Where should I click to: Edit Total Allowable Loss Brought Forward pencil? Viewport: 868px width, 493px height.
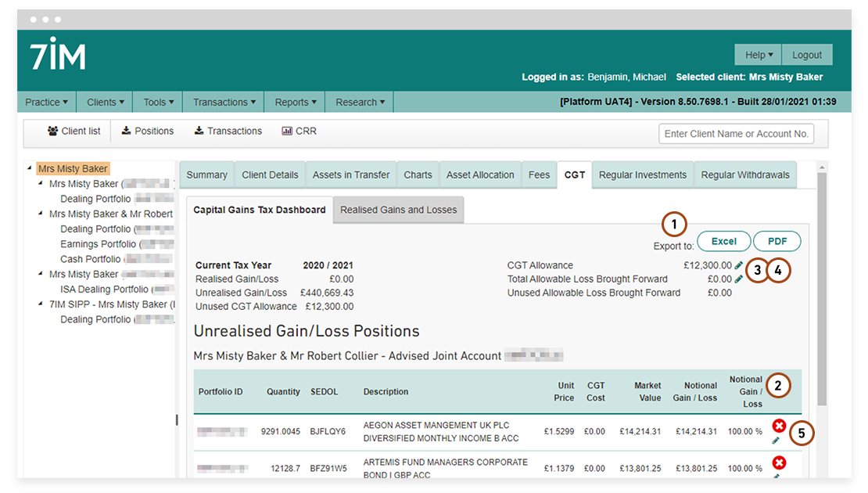[738, 279]
